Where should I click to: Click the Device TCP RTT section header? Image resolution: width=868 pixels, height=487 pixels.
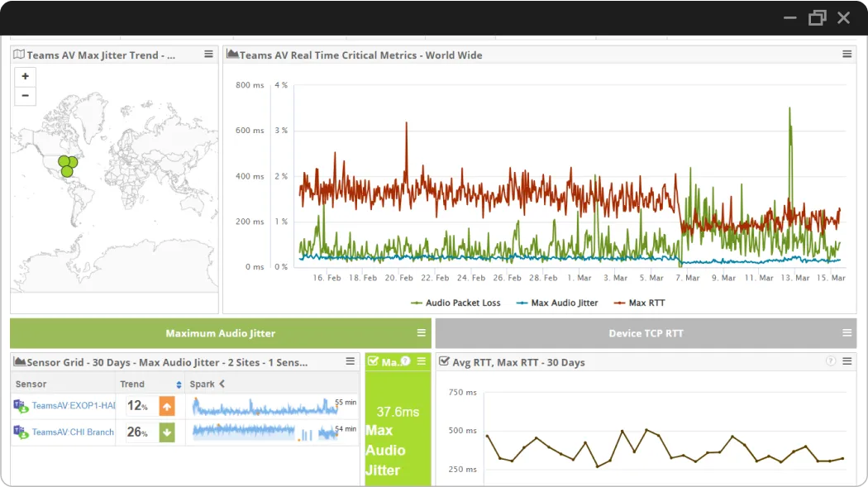pyautogui.click(x=646, y=333)
